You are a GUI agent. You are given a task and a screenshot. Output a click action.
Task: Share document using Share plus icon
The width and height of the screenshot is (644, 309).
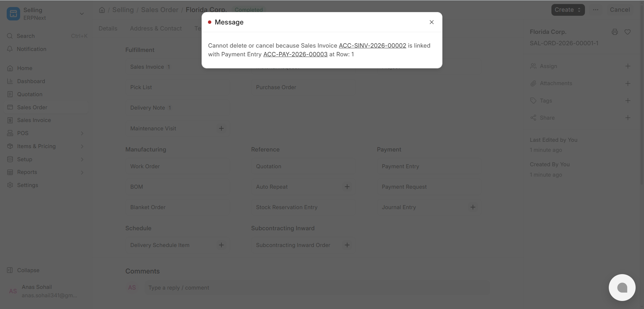pyautogui.click(x=628, y=118)
